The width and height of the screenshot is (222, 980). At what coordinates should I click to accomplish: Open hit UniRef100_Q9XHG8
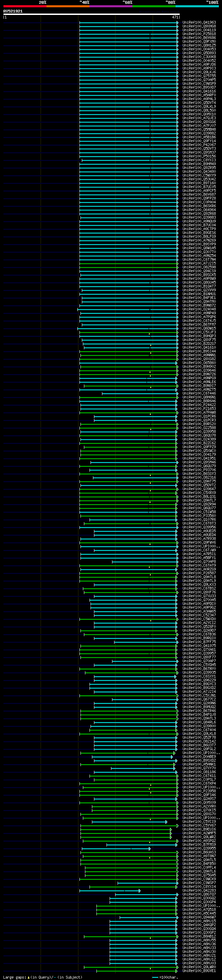pyautogui.click(x=199, y=26)
